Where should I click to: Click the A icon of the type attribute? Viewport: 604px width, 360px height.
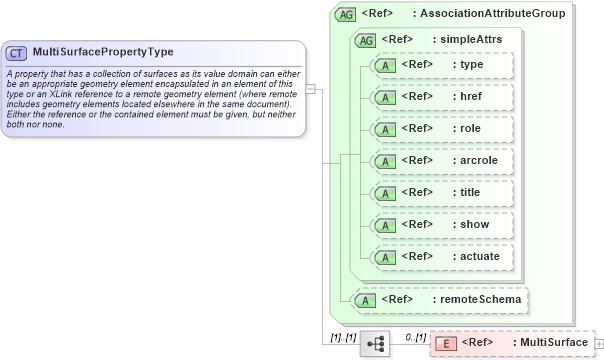click(x=385, y=66)
